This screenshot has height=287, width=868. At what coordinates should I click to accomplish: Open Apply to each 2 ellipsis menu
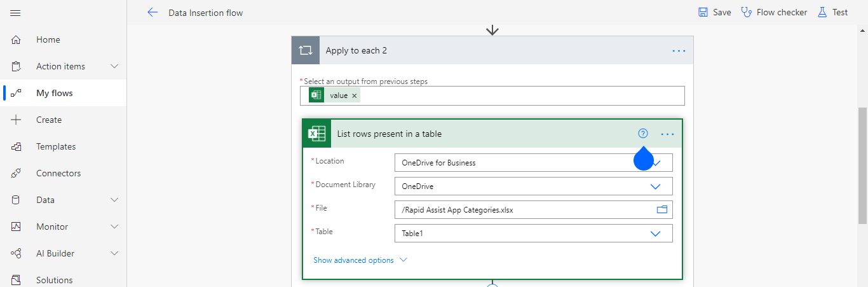679,50
